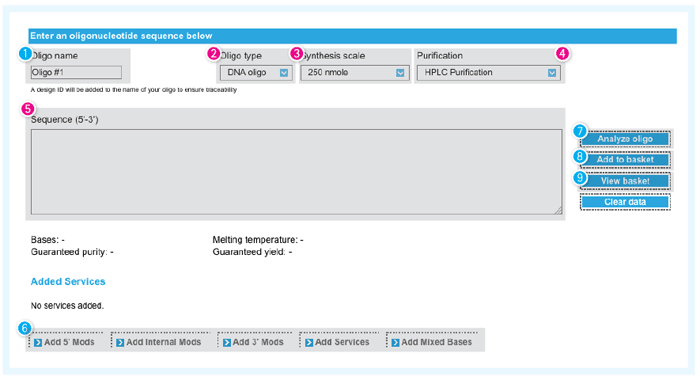The image size is (700, 380).
Task: Open Add Mixed Bases
Action: tap(432, 342)
